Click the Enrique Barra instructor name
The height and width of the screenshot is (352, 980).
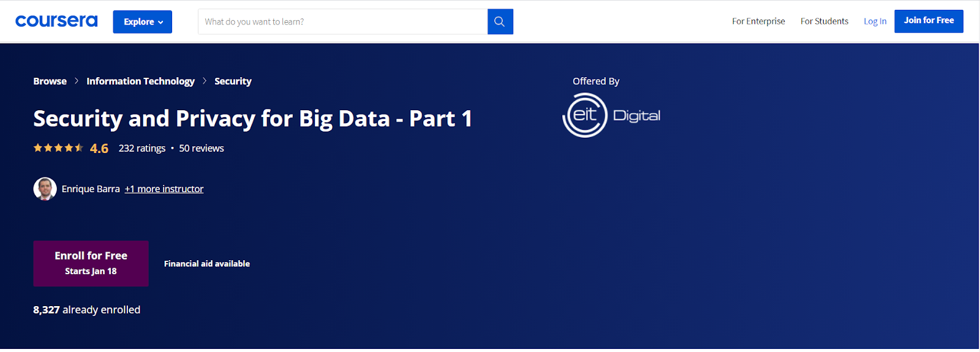(x=91, y=189)
